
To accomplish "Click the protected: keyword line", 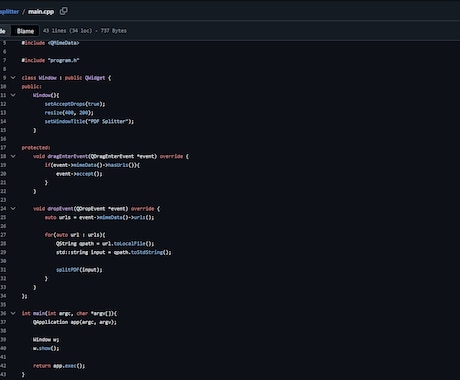I will click(36, 147).
